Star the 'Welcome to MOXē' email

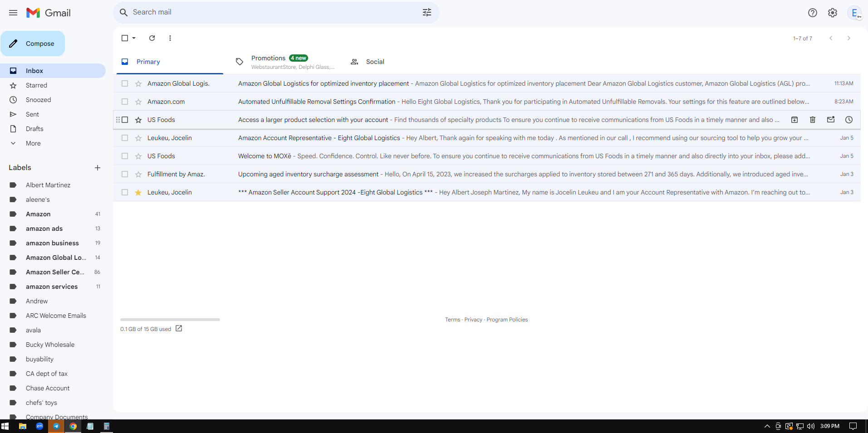click(x=138, y=156)
